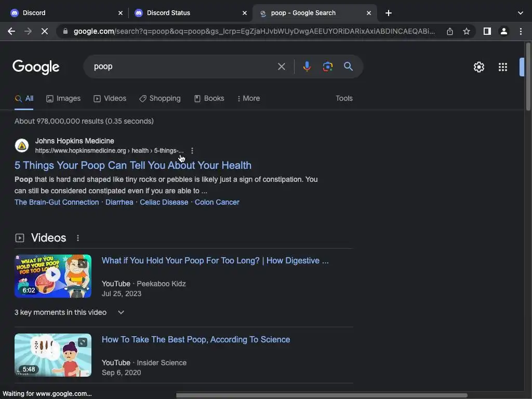
Task: Click the Videos section heading
Action: coord(48,238)
